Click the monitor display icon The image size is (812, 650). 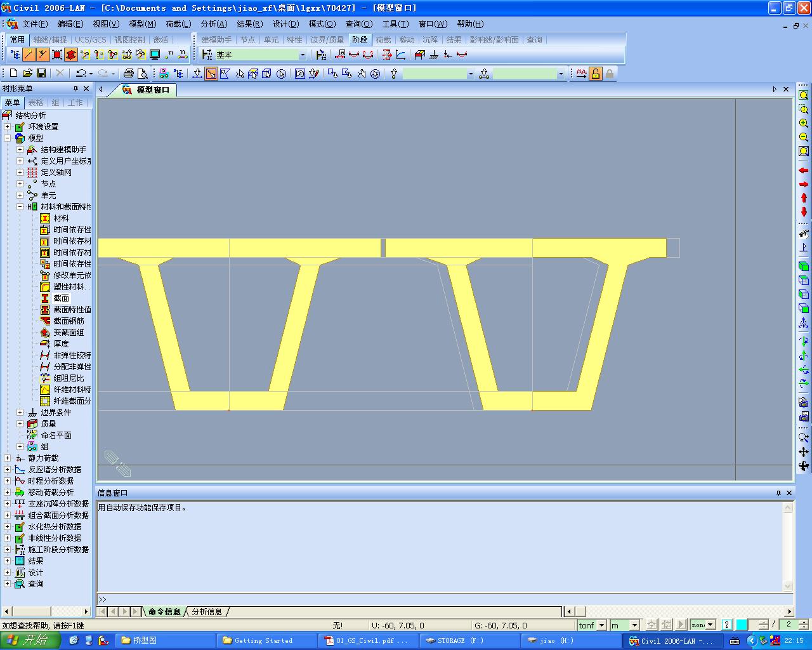click(x=155, y=55)
